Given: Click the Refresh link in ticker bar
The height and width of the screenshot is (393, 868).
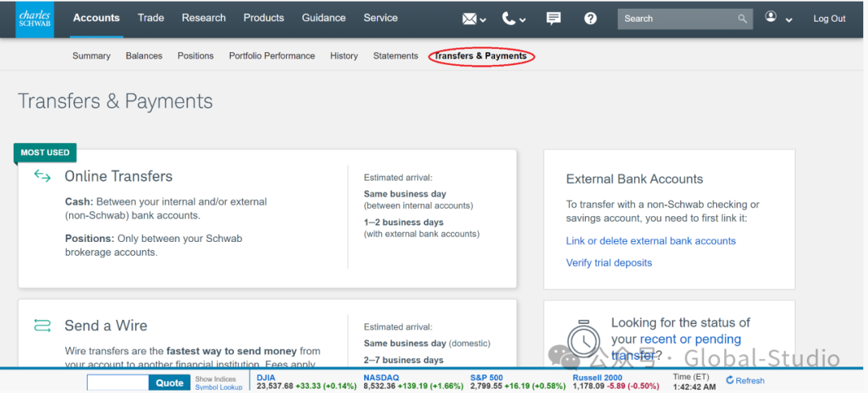Looking at the screenshot, I should tap(750, 381).
